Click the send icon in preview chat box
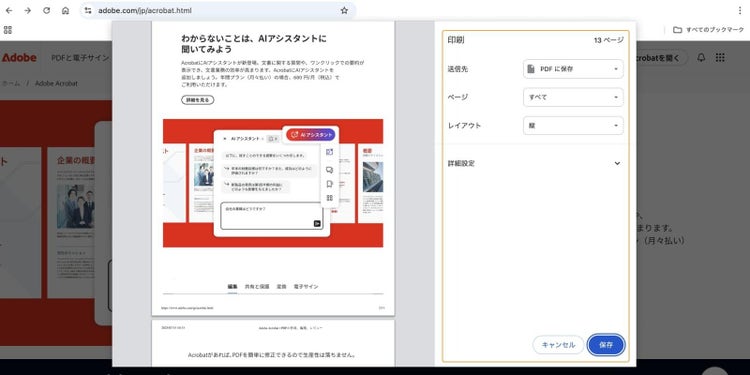Viewport: 750px width, 375px height. point(317,223)
